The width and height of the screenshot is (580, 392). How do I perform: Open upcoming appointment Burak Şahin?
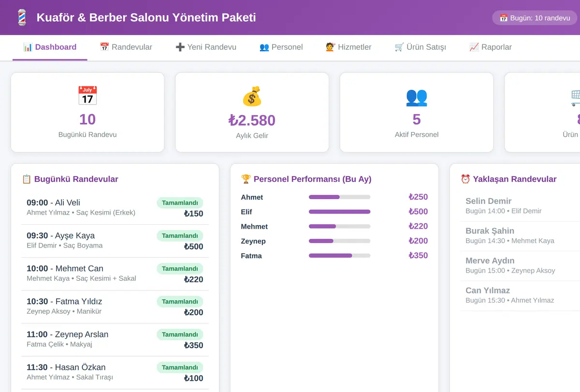point(520,236)
